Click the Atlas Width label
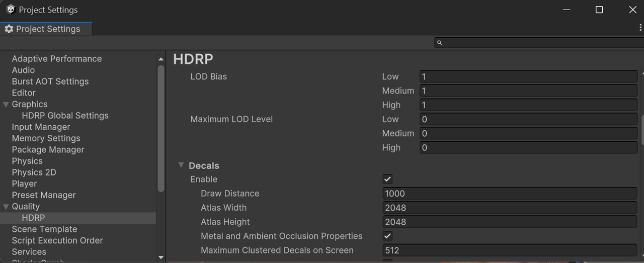 pos(223,208)
